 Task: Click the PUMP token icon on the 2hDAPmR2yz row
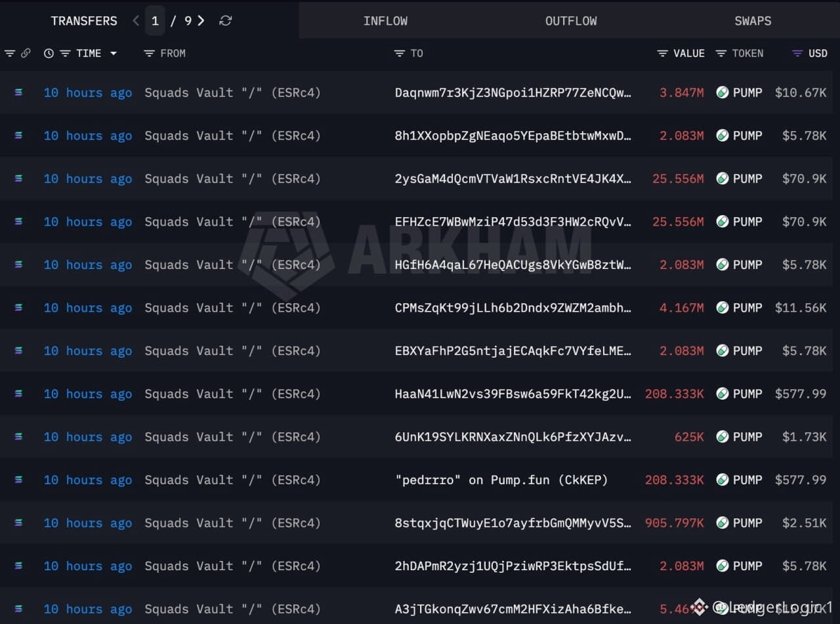pyautogui.click(x=723, y=566)
